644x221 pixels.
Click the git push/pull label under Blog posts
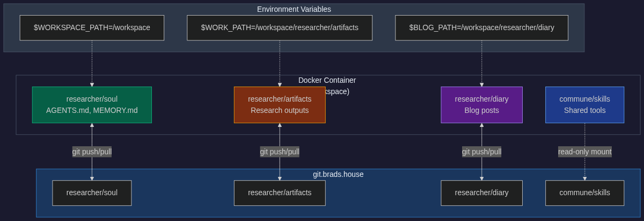pos(481,152)
